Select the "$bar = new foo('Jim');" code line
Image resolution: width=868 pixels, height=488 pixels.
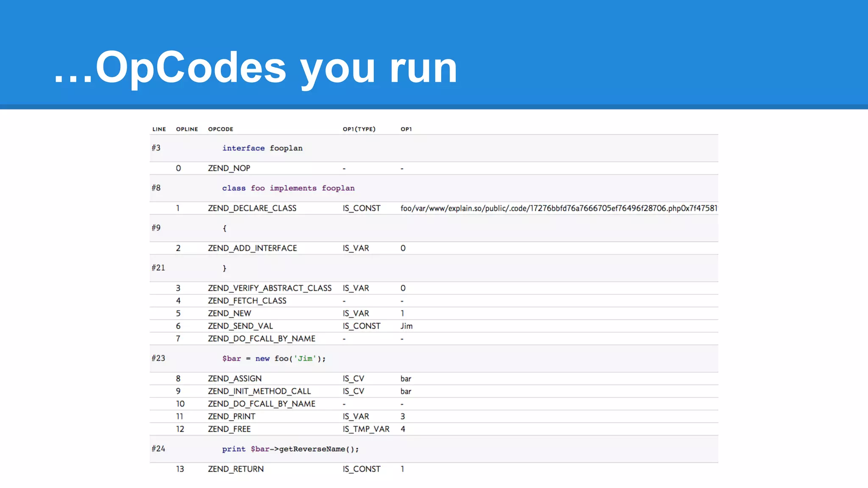pos(274,359)
